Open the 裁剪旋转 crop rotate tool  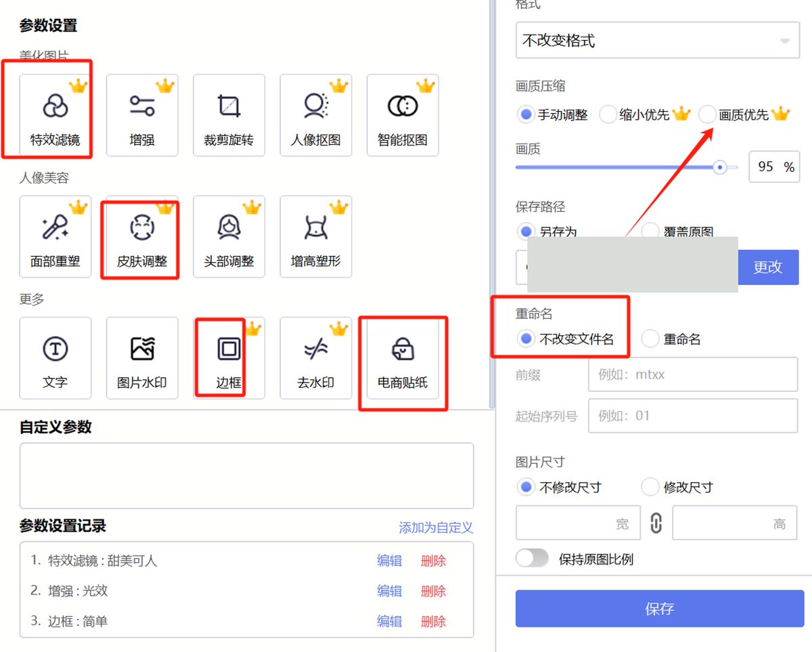click(x=229, y=115)
